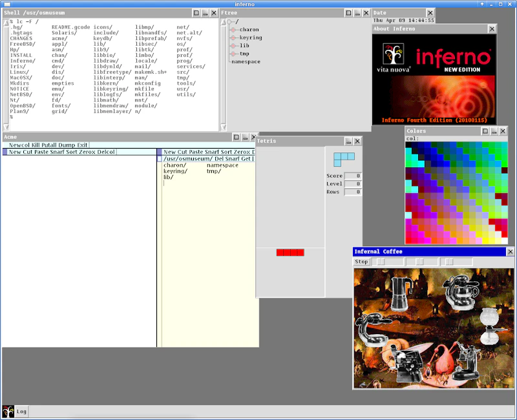Click moka pot image in Infernal Coffee
Image resolution: width=517 pixels, height=420 pixels.
[x=401, y=293]
